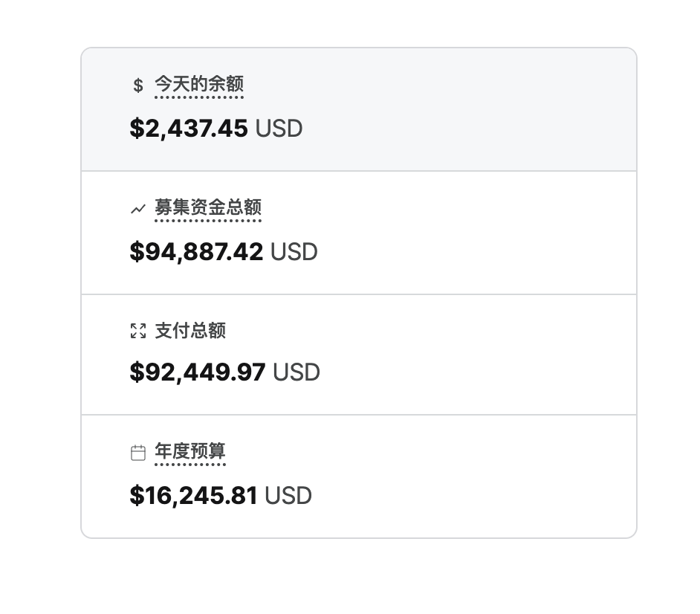The image size is (700, 614).
Task: Click USD beside the $2,437.45 amount
Action: point(279,129)
